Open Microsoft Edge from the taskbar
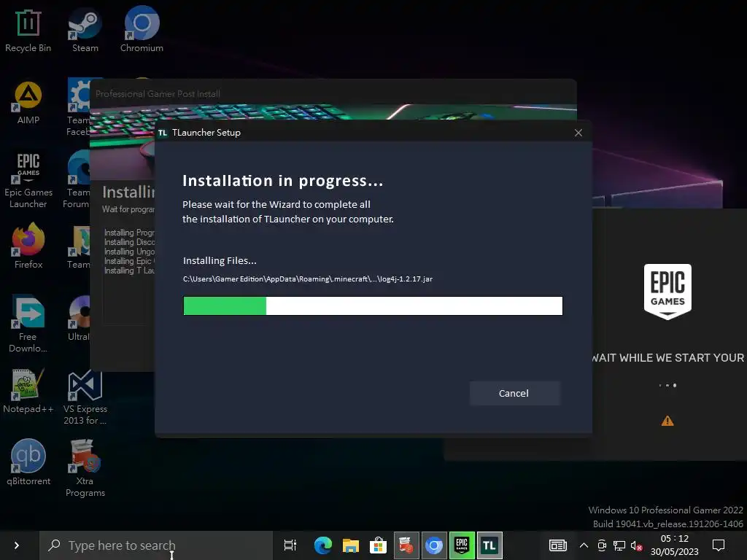Image resolution: width=747 pixels, height=560 pixels. click(322, 545)
